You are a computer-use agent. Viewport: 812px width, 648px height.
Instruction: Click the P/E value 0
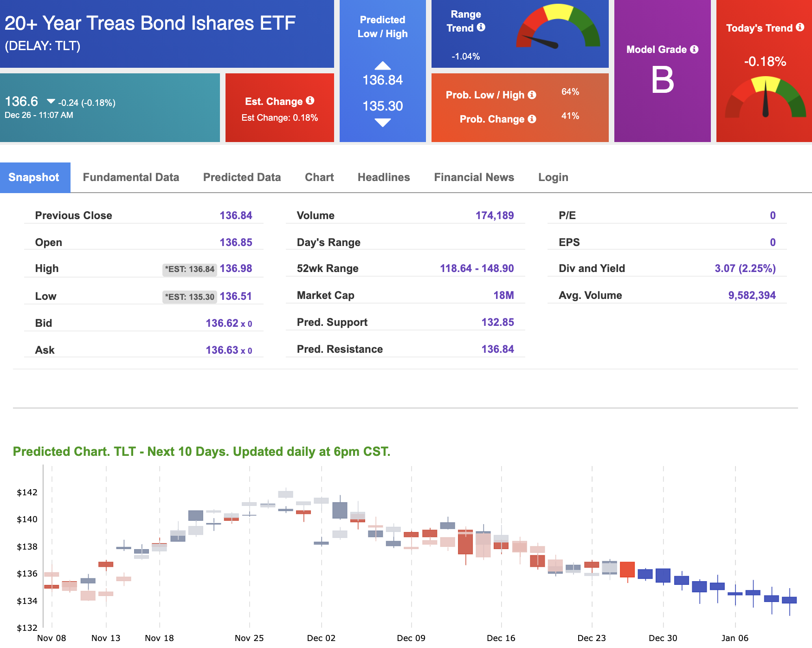pos(773,215)
